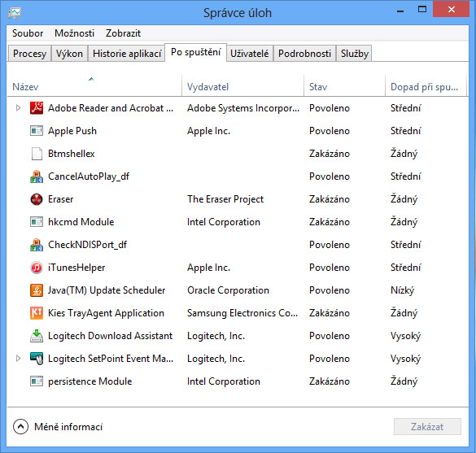Screen dimensions: 476x453
Task: Select the Btmshellex entry name
Action: pyautogui.click(x=72, y=154)
